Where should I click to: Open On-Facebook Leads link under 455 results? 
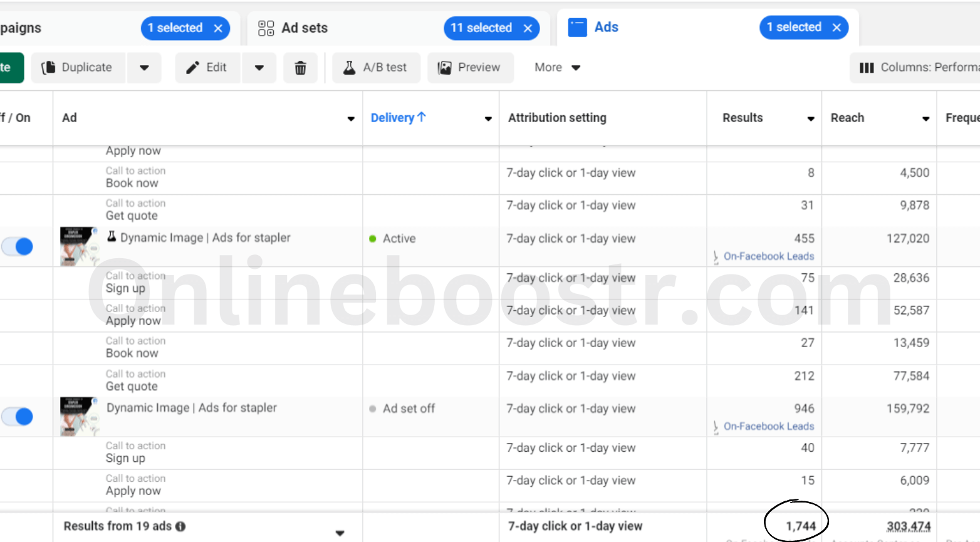click(768, 256)
